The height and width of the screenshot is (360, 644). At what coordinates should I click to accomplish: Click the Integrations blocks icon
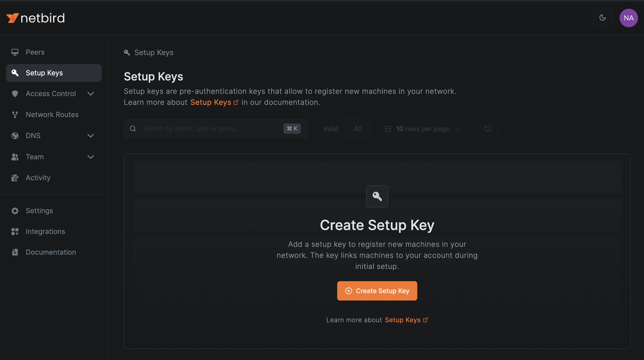point(15,231)
